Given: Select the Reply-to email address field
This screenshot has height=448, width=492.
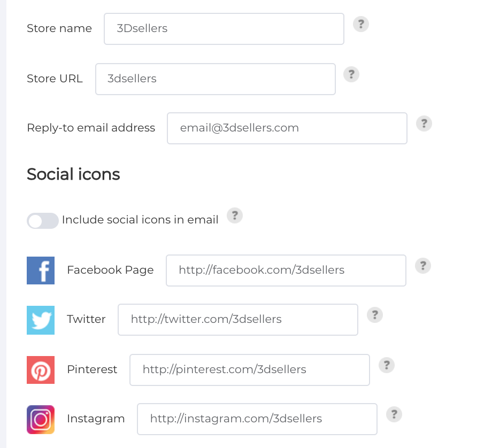Looking at the screenshot, I should click(287, 128).
